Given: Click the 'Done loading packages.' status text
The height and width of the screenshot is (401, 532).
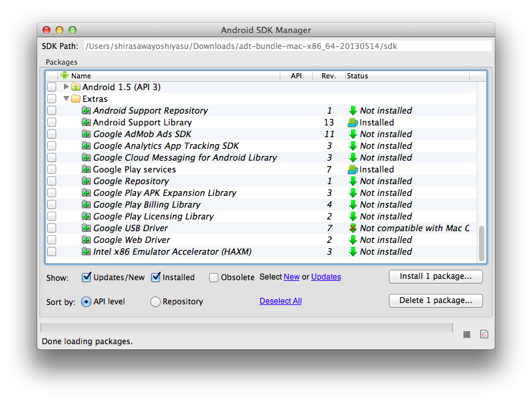Looking at the screenshot, I should point(87,342).
